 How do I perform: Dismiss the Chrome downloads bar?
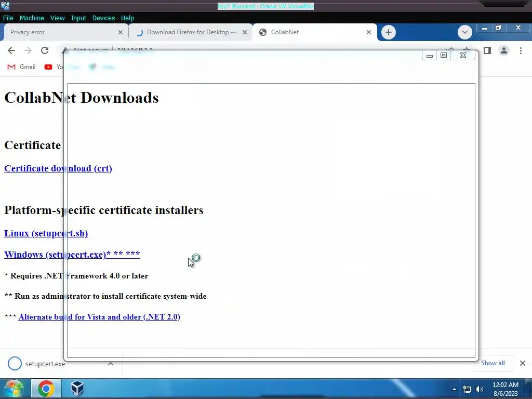coord(523,363)
